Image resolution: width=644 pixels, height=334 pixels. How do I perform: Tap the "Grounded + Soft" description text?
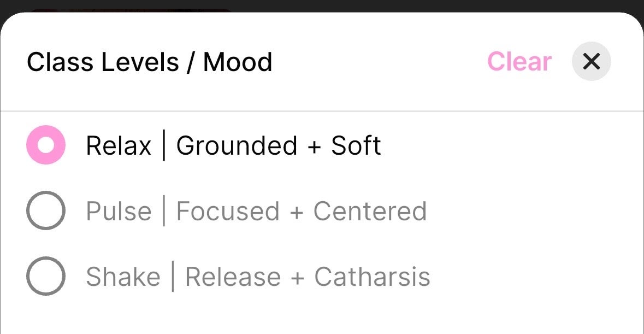click(279, 146)
